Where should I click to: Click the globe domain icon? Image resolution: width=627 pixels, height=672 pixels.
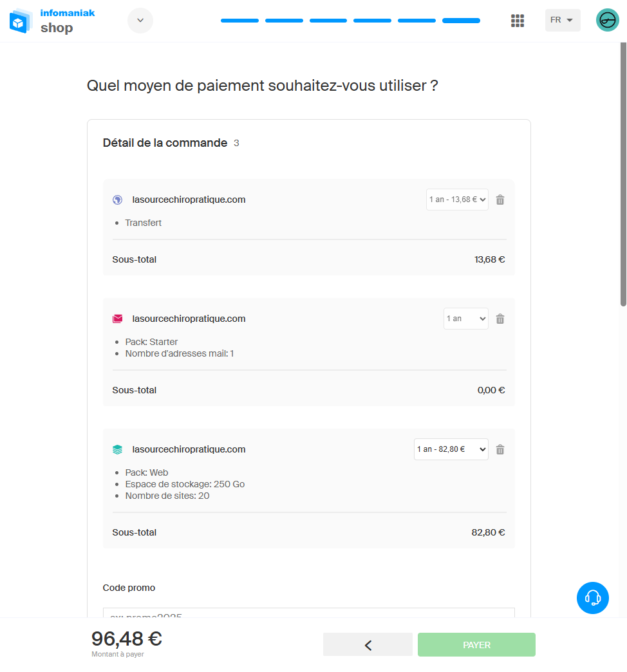[117, 200]
